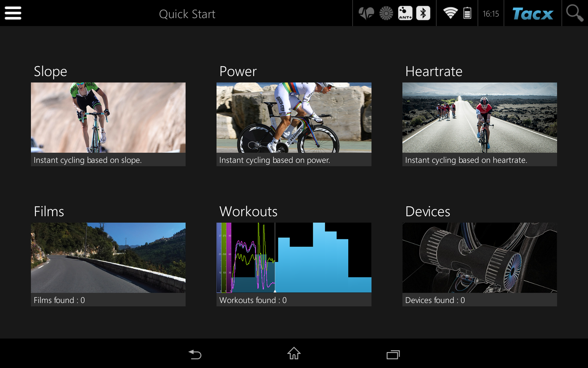Tap the battery level icon

(467, 13)
